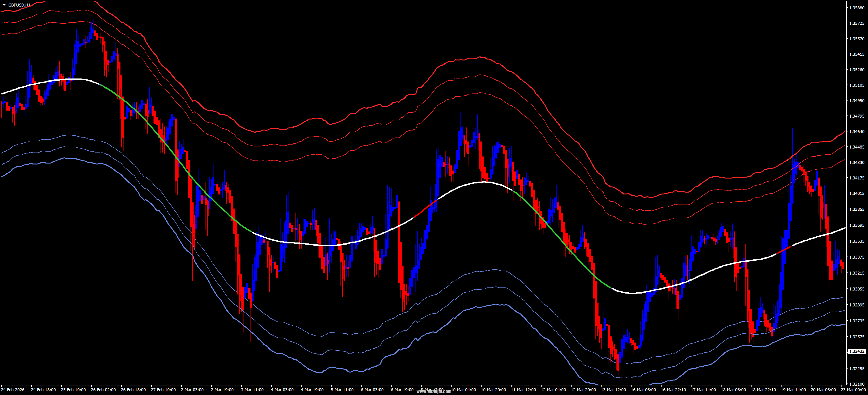Screen dimensions: 868x395
Task: Click the 1.33055 price axis label
Action: pos(857,289)
